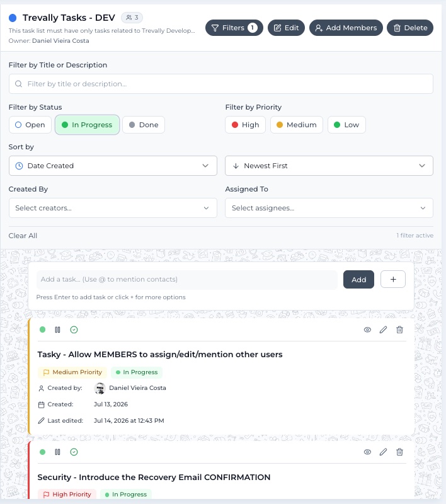Image resolution: width=446 pixels, height=504 pixels.
Task: Click the Medium Priority tag on Tasky task
Action: point(72,372)
